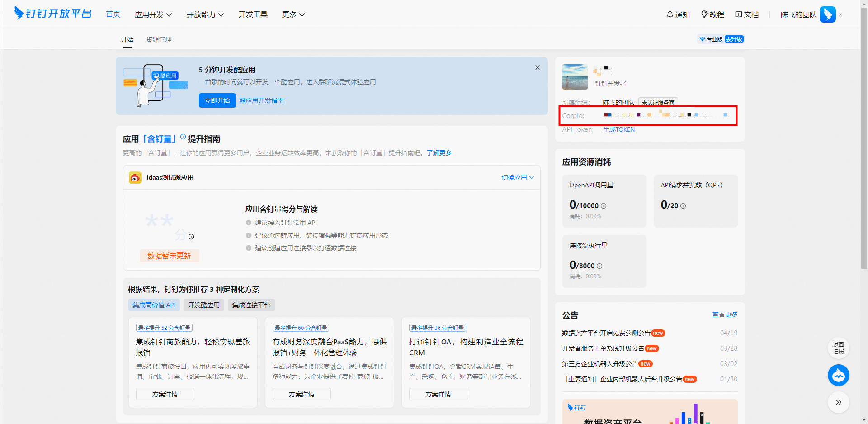Open notifications via the bell icon
The height and width of the screenshot is (424, 868).
[x=670, y=14]
